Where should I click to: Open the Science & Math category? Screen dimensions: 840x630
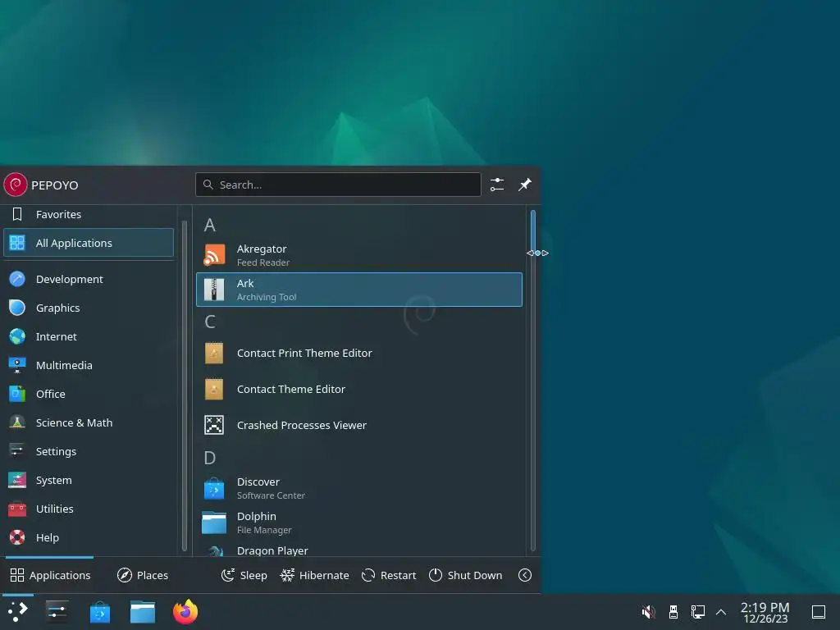click(x=89, y=422)
